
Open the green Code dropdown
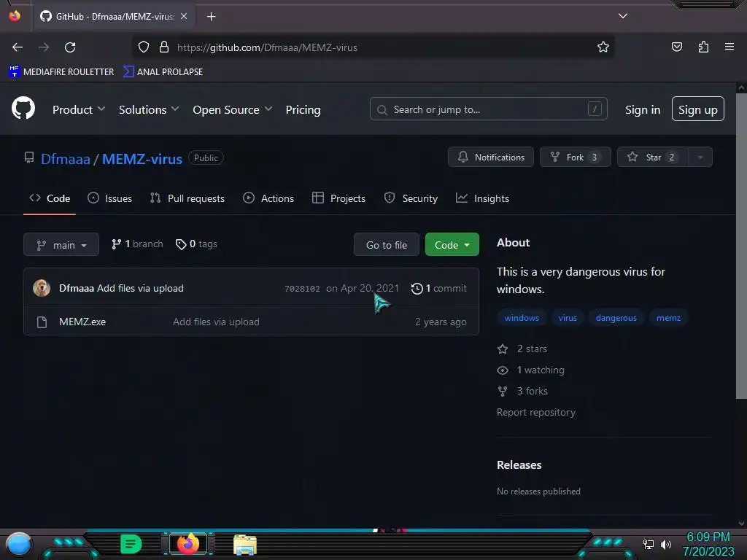(x=452, y=245)
